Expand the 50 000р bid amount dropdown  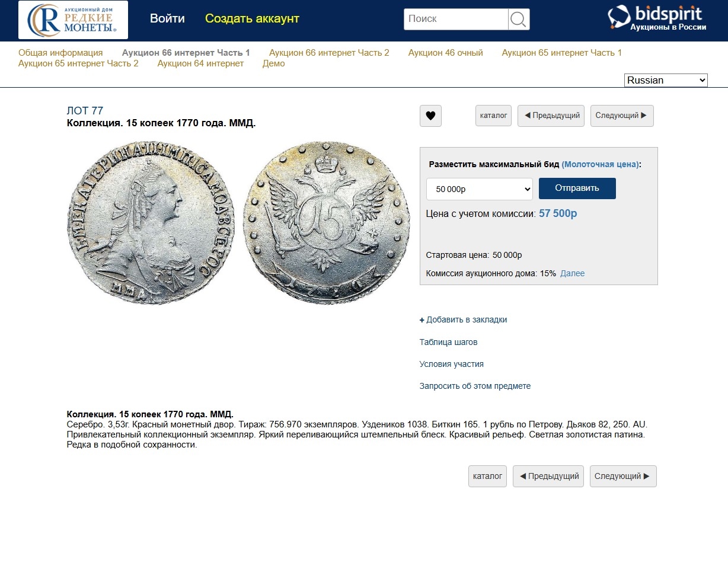pyautogui.click(x=480, y=189)
